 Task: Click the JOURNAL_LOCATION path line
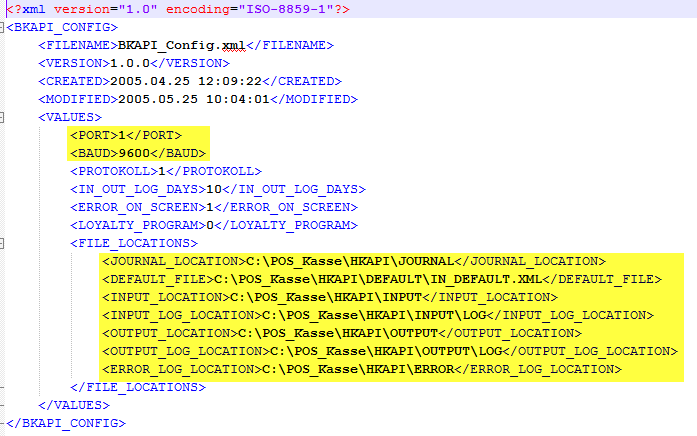353,261
